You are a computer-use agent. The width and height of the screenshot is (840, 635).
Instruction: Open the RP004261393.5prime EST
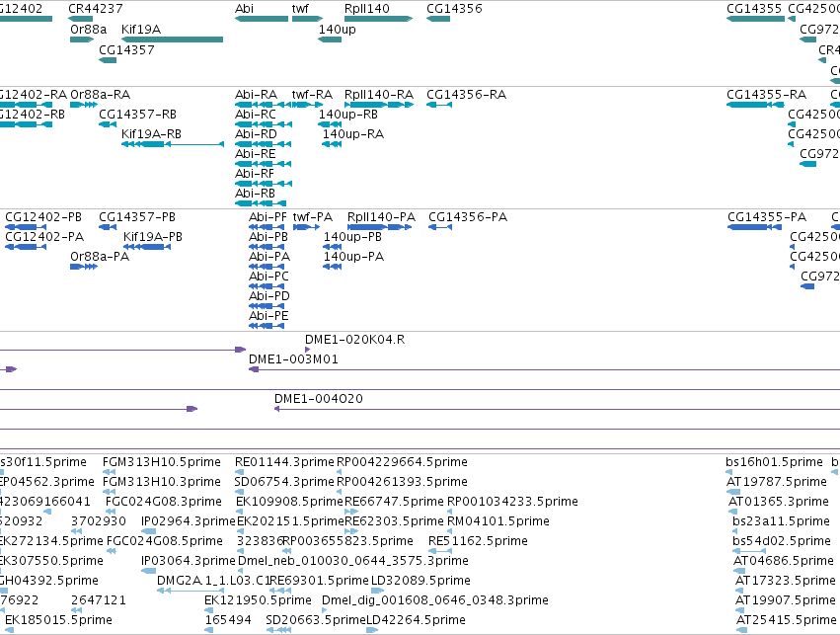(x=340, y=492)
